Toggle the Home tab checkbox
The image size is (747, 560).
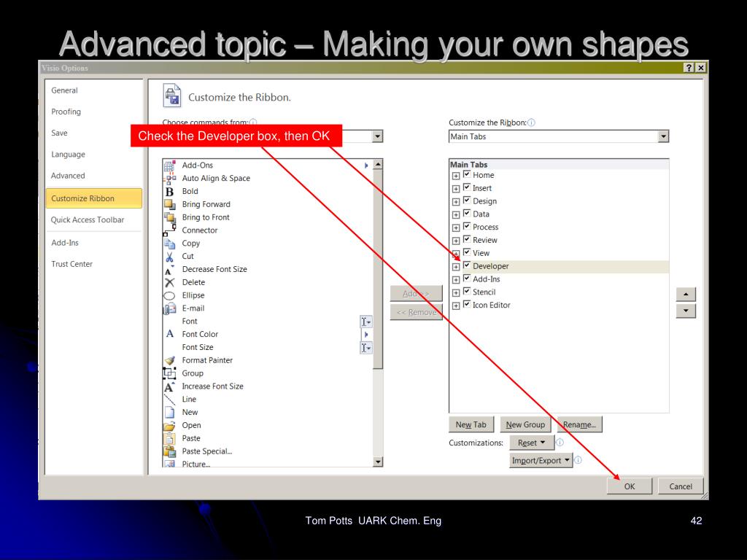467,174
